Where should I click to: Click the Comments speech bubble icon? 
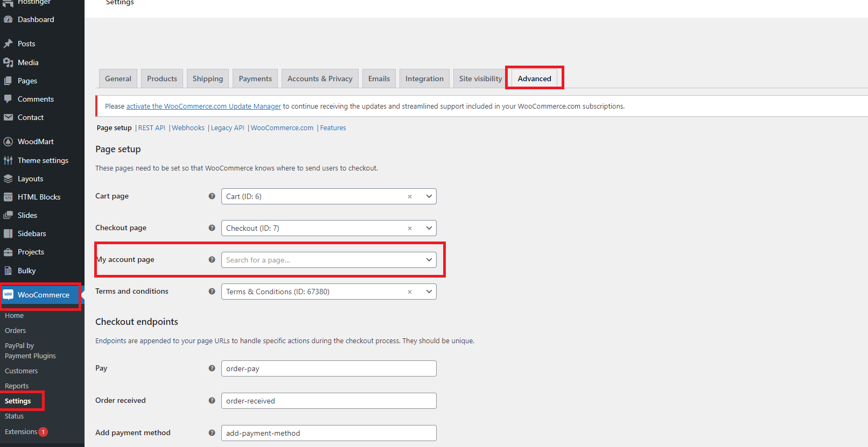tap(8, 99)
